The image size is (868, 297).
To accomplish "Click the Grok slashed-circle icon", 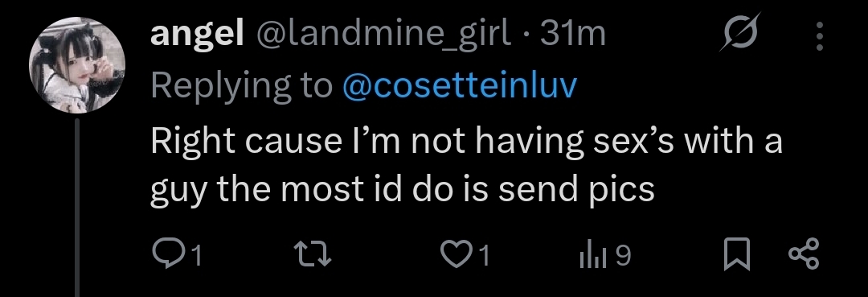I will [741, 33].
